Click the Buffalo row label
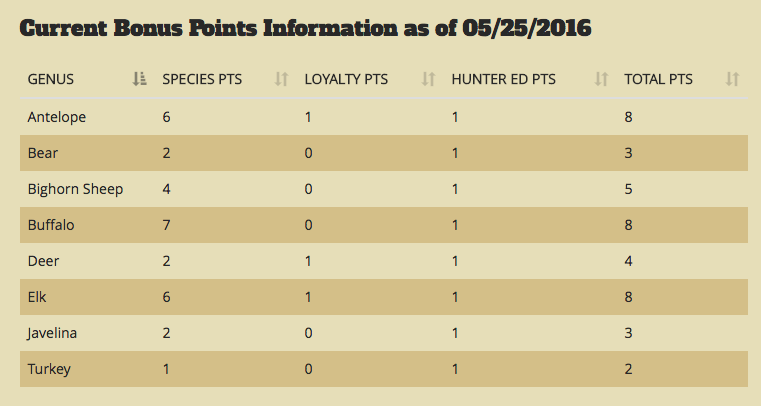The height and width of the screenshot is (406, 761). coord(51,225)
